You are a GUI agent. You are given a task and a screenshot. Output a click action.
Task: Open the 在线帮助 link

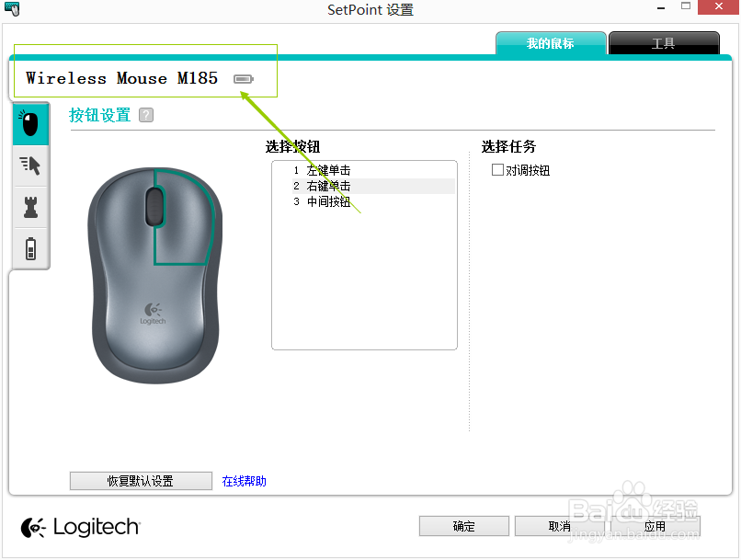(245, 481)
